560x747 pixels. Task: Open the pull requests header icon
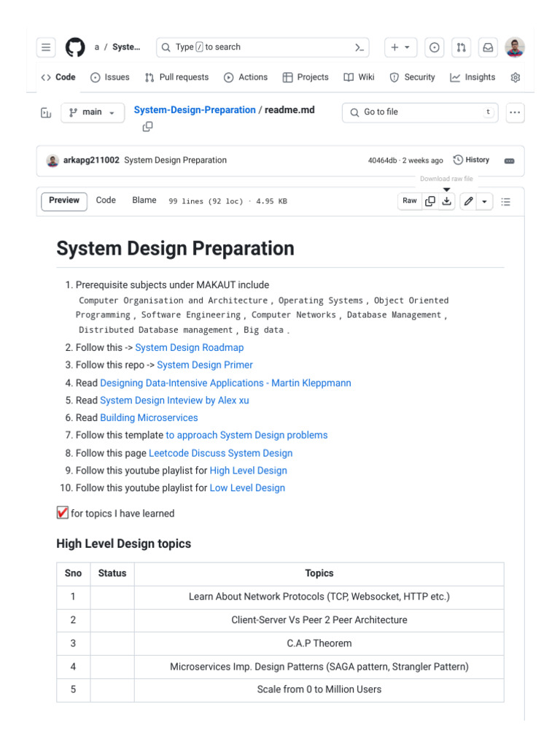pyautogui.click(x=461, y=47)
